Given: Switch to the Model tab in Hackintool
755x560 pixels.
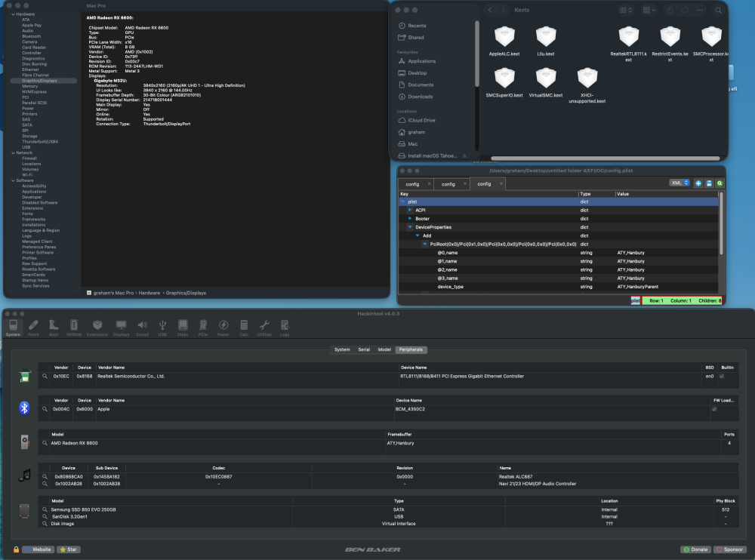Looking at the screenshot, I should pos(384,349).
